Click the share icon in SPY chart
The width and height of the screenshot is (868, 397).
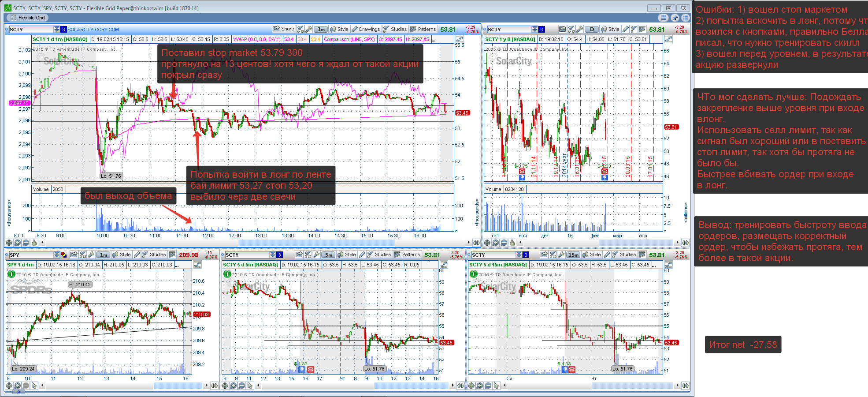tap(74, 255)
